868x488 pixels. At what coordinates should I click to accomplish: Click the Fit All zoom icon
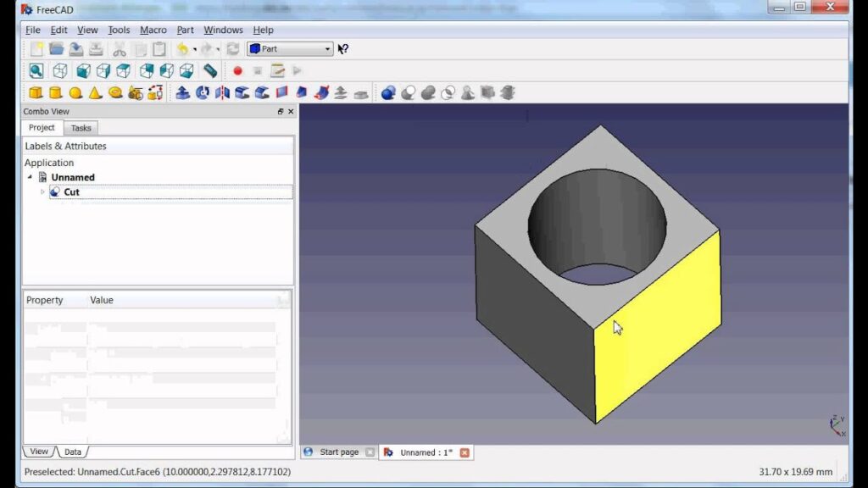coord(36,71)
